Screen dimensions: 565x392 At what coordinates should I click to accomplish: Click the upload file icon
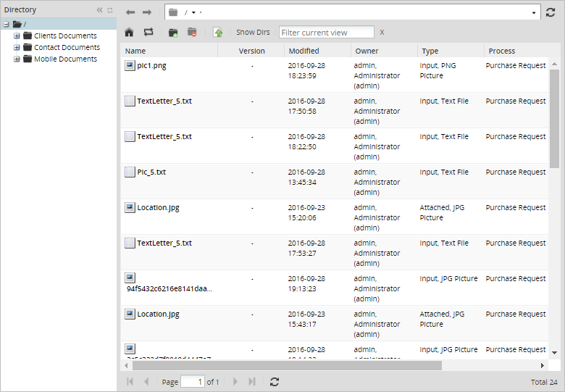(218, 33)
